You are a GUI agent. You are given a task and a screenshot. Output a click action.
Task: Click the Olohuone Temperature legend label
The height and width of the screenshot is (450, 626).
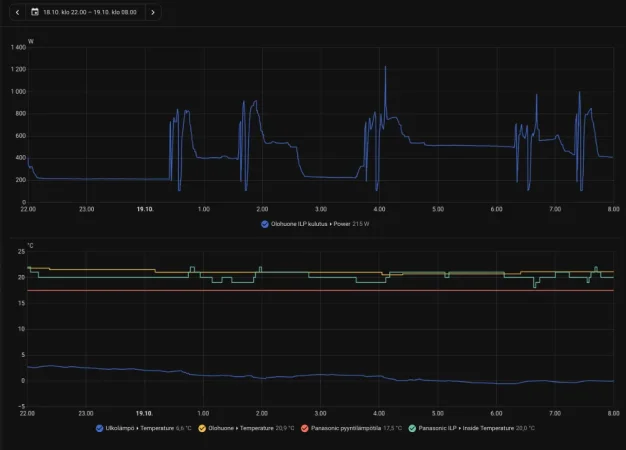241,428
